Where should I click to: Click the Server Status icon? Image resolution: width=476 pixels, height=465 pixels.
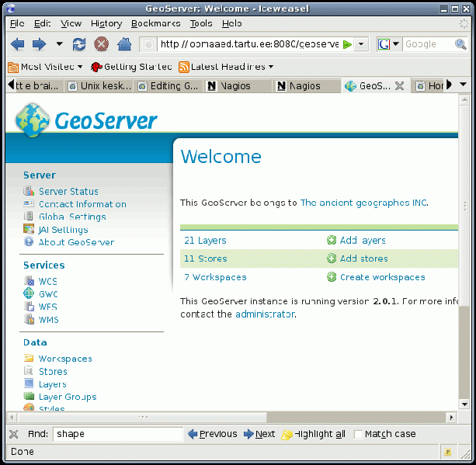click(x=29, y=191)
